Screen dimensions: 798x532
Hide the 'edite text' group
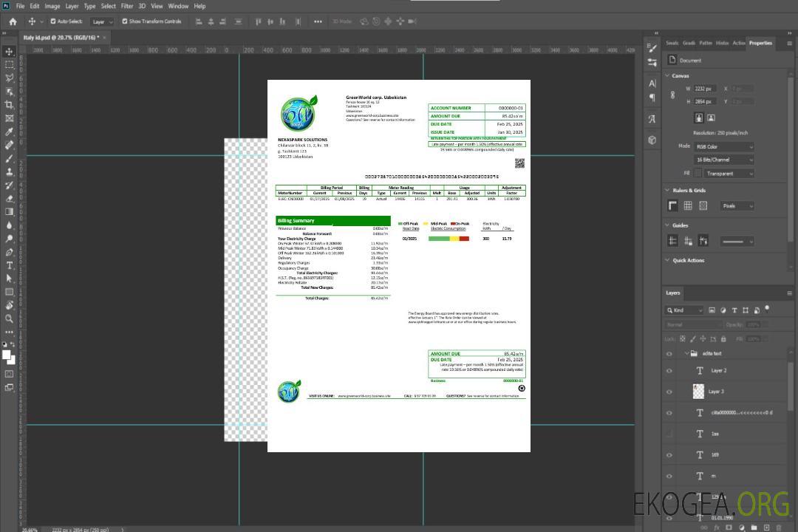[x=669, y=354]
